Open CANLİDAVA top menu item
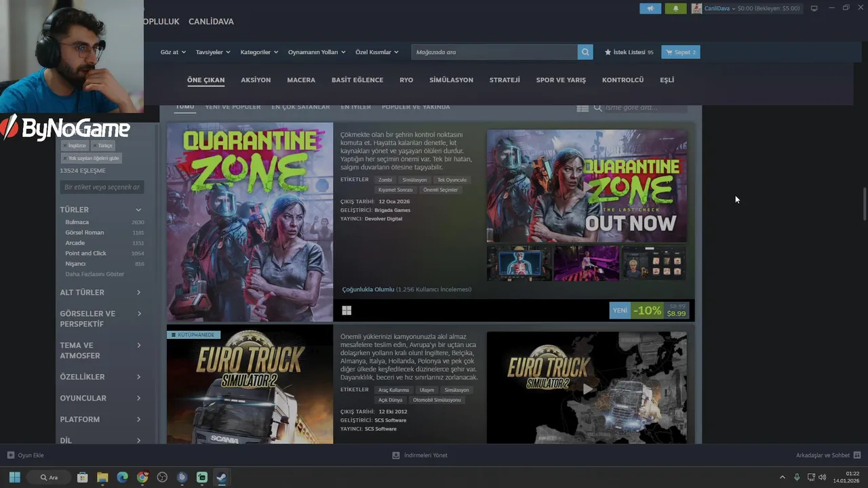868x488 pixels. (211, 22)
